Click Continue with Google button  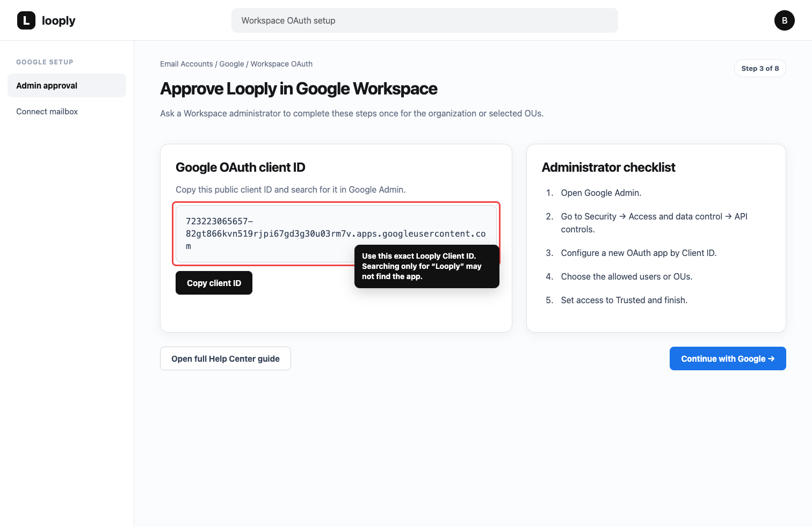coord(728,358)
